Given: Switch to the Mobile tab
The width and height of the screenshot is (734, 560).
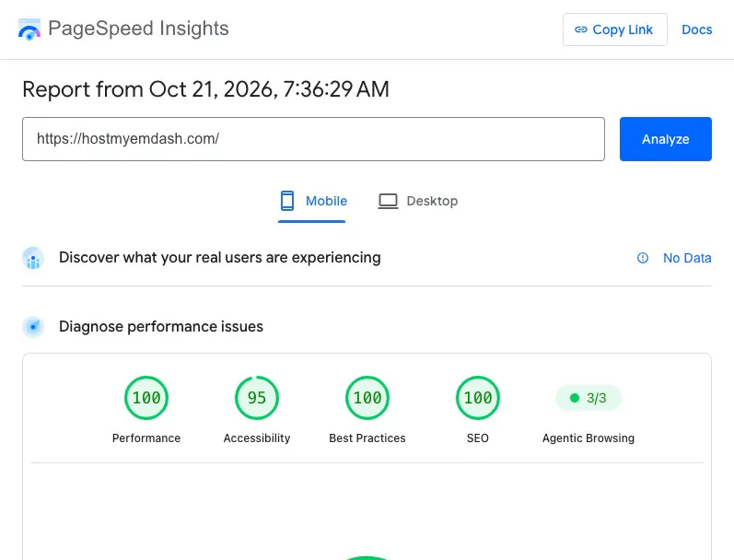Looking at the screenshot, I should [312, 202].
